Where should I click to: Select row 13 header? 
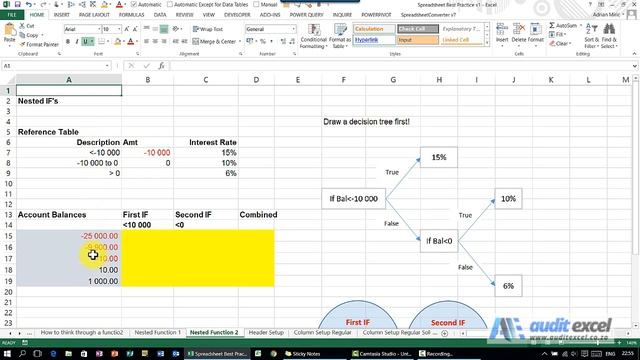coord(8,215)
